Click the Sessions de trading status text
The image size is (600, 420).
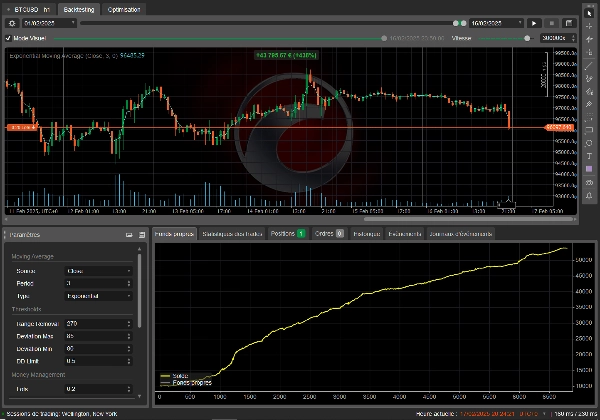click(x=62, y=414)
